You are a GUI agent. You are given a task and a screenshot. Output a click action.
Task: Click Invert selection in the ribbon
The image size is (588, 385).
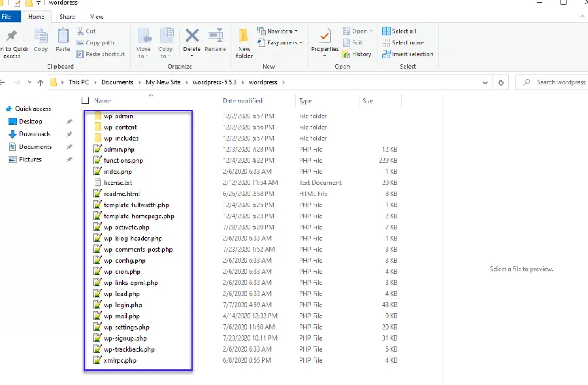click(408, 54)
